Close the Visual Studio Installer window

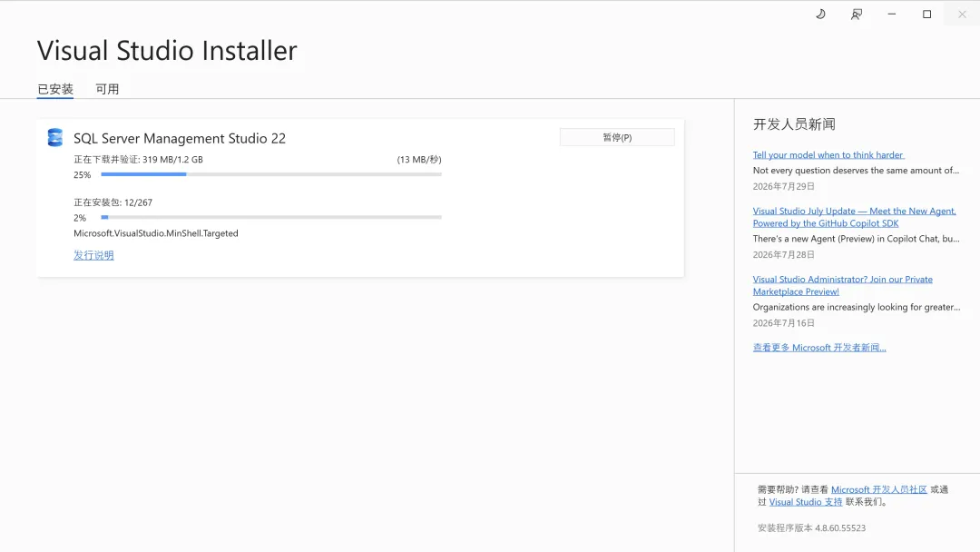(962, 14)
